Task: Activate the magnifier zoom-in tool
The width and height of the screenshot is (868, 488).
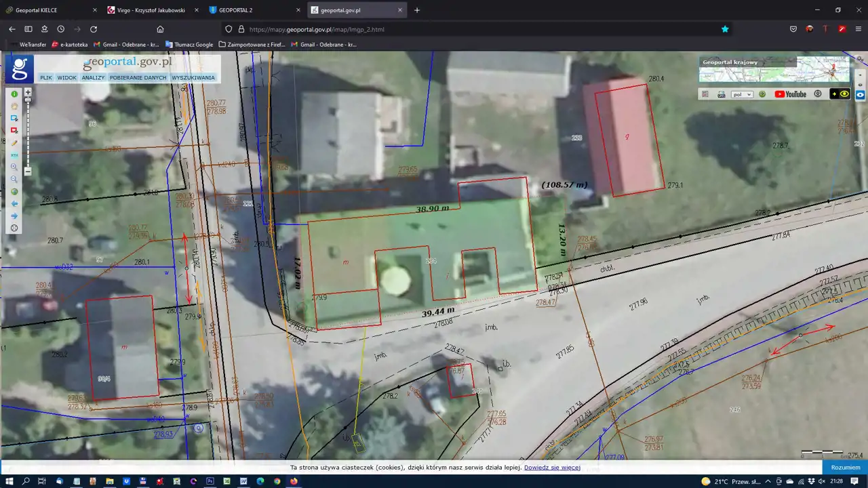Action: tap(14, 167)
